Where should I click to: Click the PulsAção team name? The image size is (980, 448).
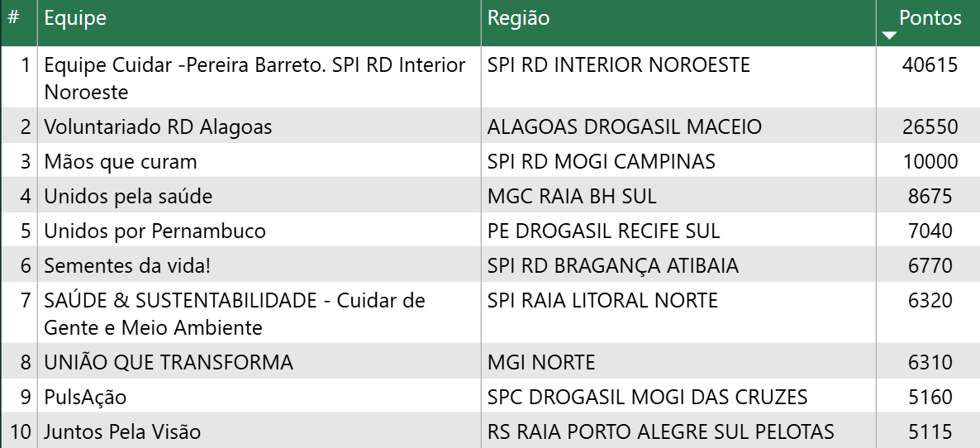click(x=85, y=398)
